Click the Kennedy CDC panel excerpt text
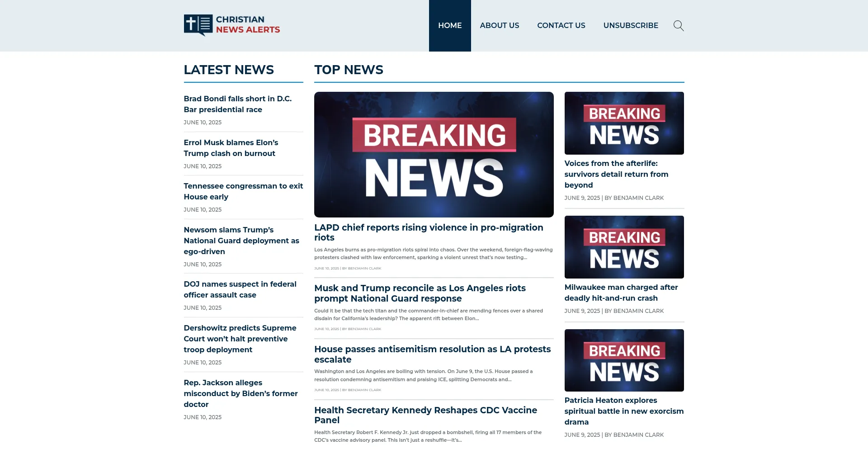The width and height of the screenshot is (868, 449). pos(428,436)
